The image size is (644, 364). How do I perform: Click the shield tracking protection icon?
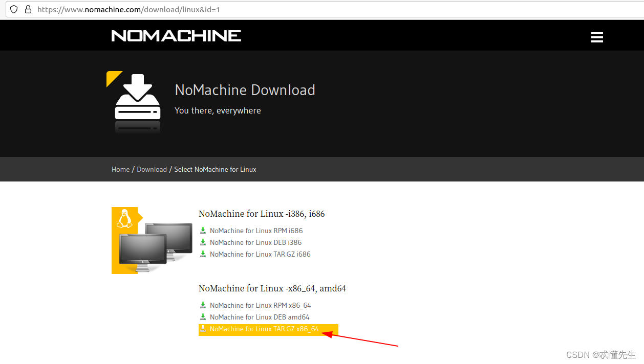pos(14,9)
